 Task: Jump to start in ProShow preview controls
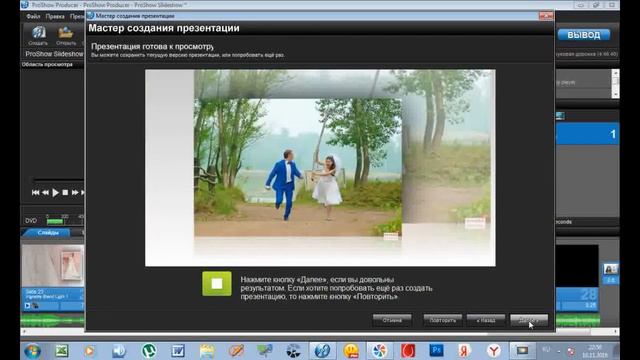click(36, 192)
